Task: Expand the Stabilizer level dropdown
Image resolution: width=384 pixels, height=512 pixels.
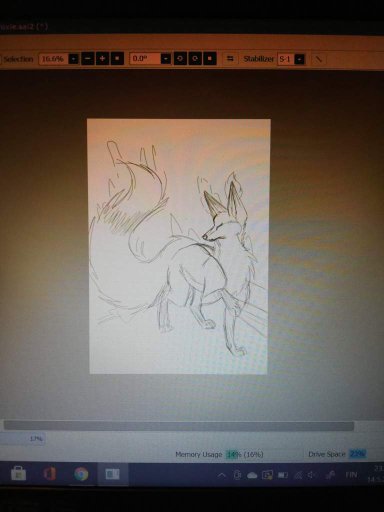Action: 300,59
